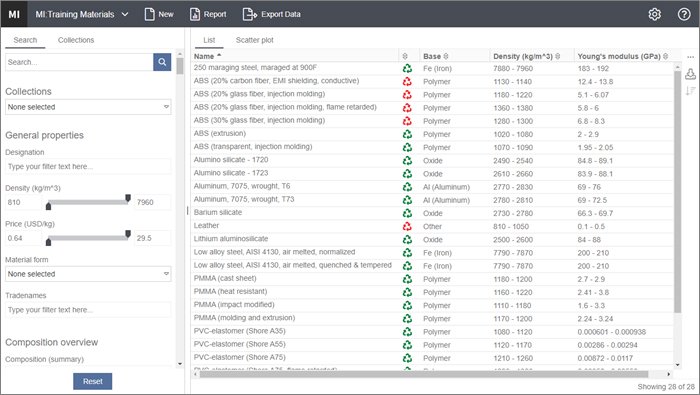The image size is (700, 395).
Task: Click sort handle next to Base header
Action: click(446, 56)
